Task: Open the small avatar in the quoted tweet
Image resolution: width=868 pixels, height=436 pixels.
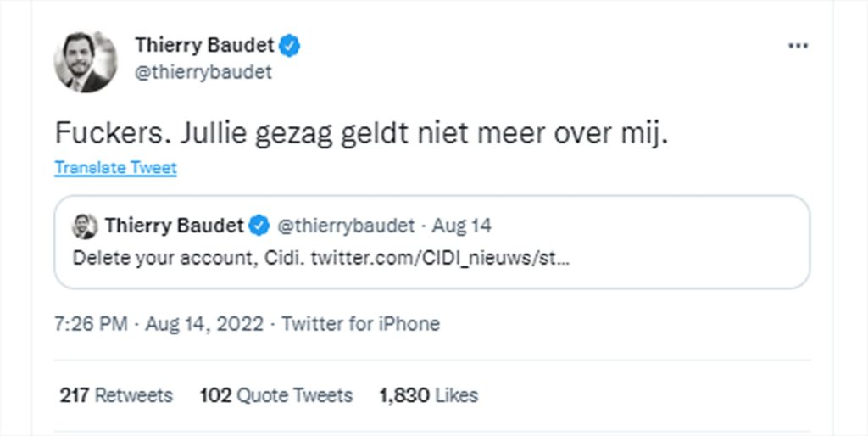Action: pyautogui.click(x=85, y=226)
